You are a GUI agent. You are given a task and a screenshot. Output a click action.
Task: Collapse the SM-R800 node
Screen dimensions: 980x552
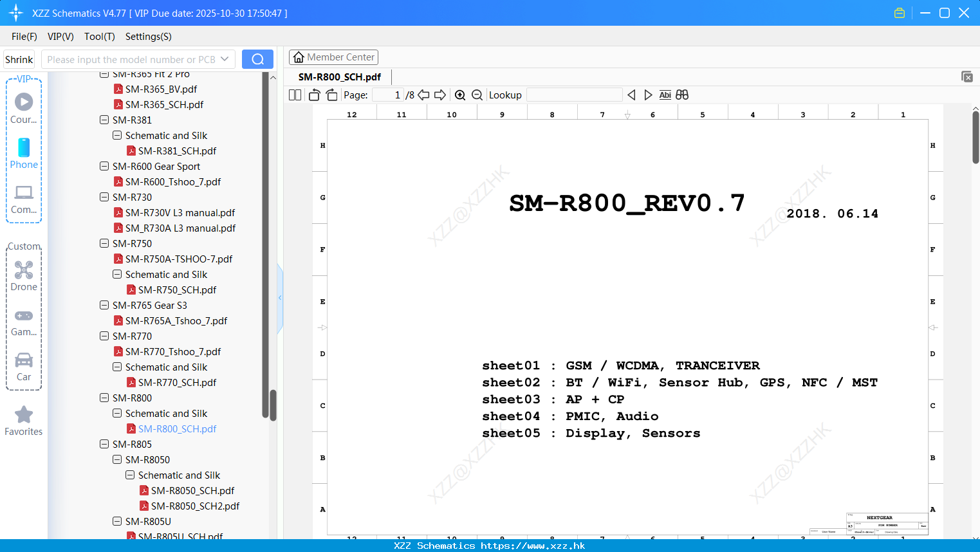click(x=104, y=398)
